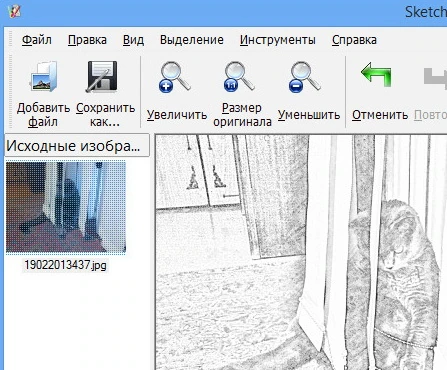Open the Вид menu

[133, 40]
